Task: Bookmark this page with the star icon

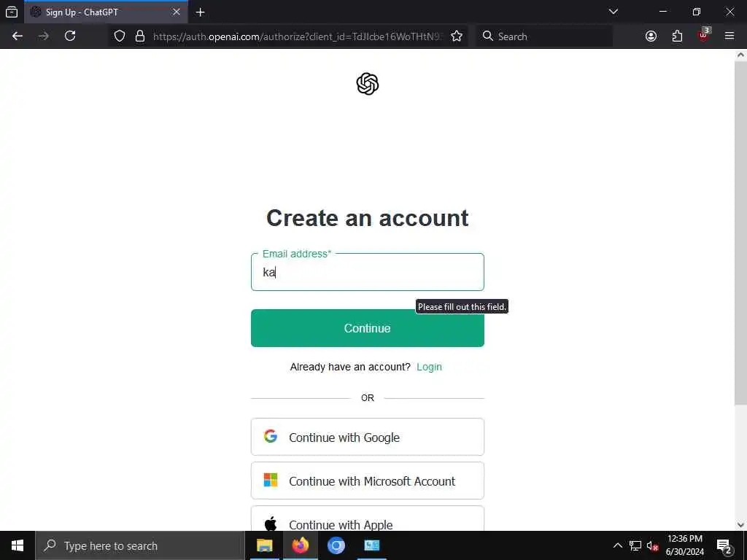Action: click(457, 36)
